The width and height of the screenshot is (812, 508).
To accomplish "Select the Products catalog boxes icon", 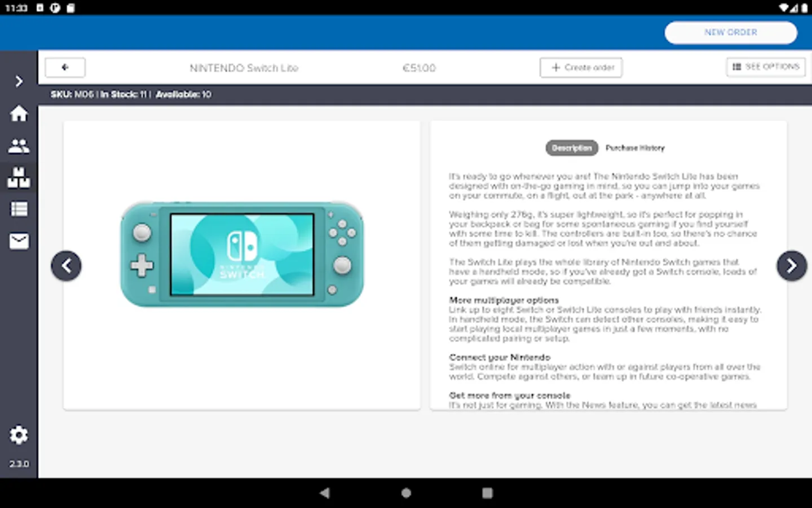I will pyautogui.click(x=19, y=177).
